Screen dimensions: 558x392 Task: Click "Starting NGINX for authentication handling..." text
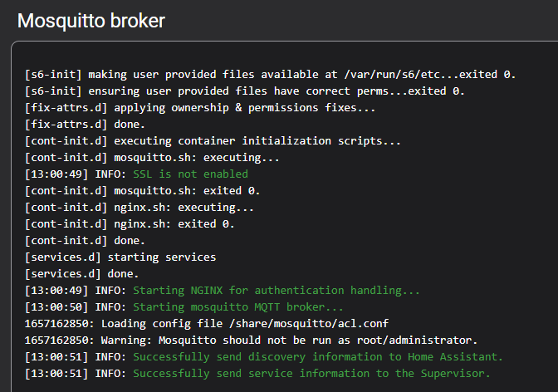tap(277, 291)
